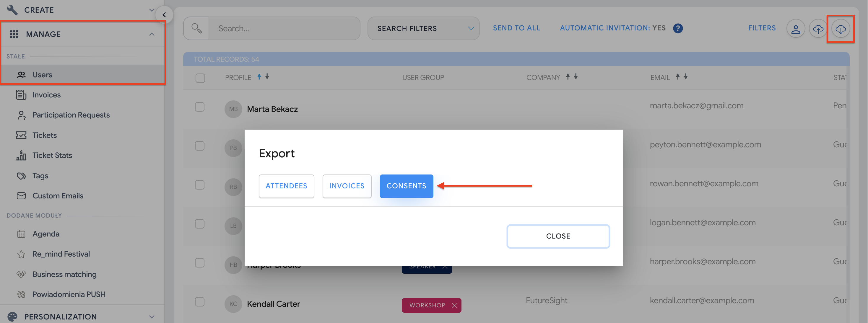Collapse sidebar with the left arrow button
868x323 pixels.
click(x=164, y=15)
